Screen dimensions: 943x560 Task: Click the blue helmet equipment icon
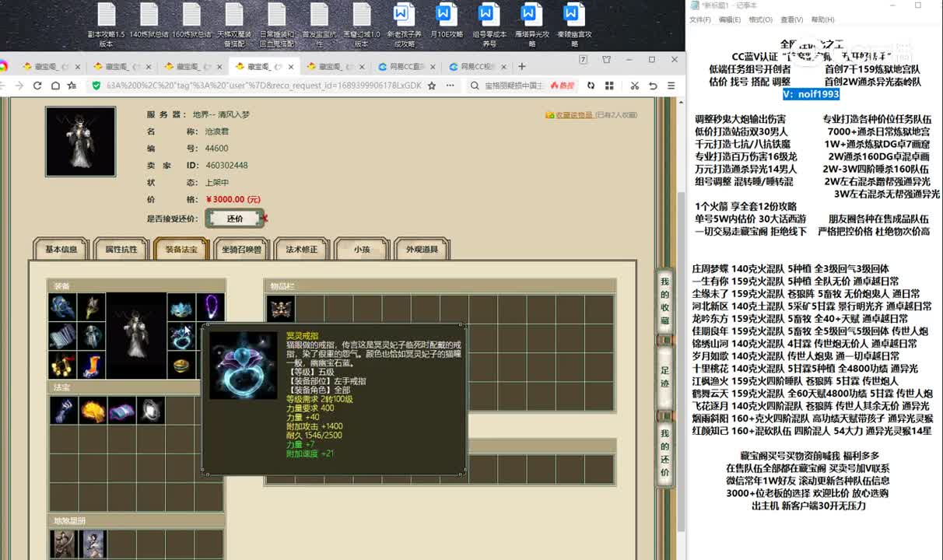click(62, 308)
